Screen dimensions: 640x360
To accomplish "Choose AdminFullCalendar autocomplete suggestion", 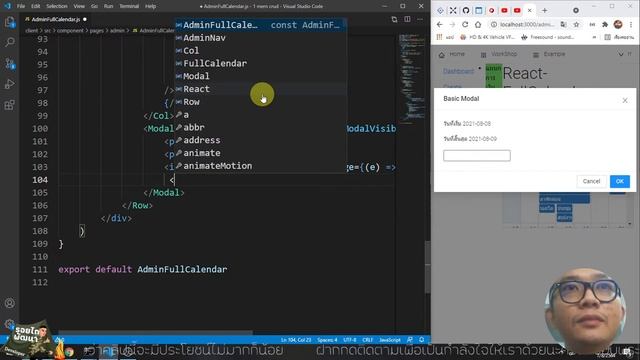I will point(261,25).
